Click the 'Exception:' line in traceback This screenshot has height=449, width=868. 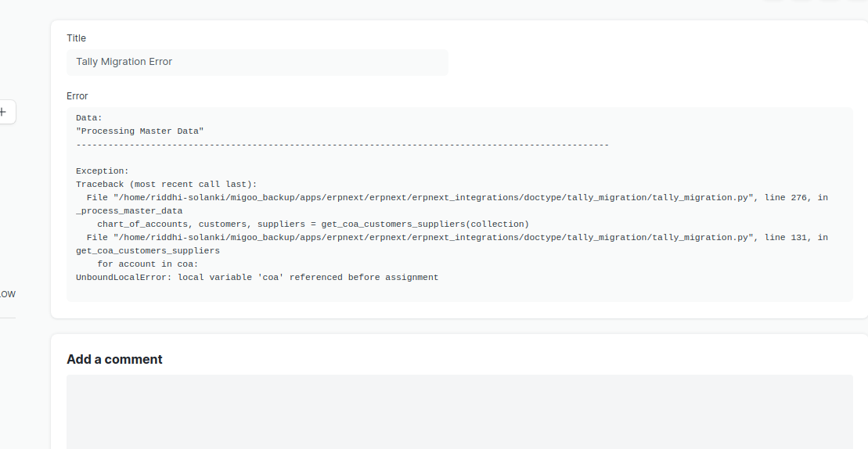(x=103, y=171)
